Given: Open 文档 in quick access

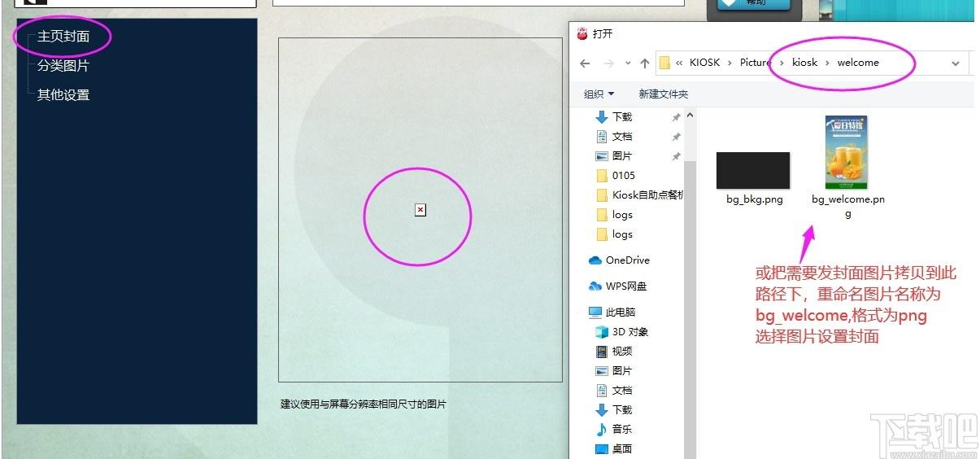Looking at the screenshot, I should coord(622,137).
